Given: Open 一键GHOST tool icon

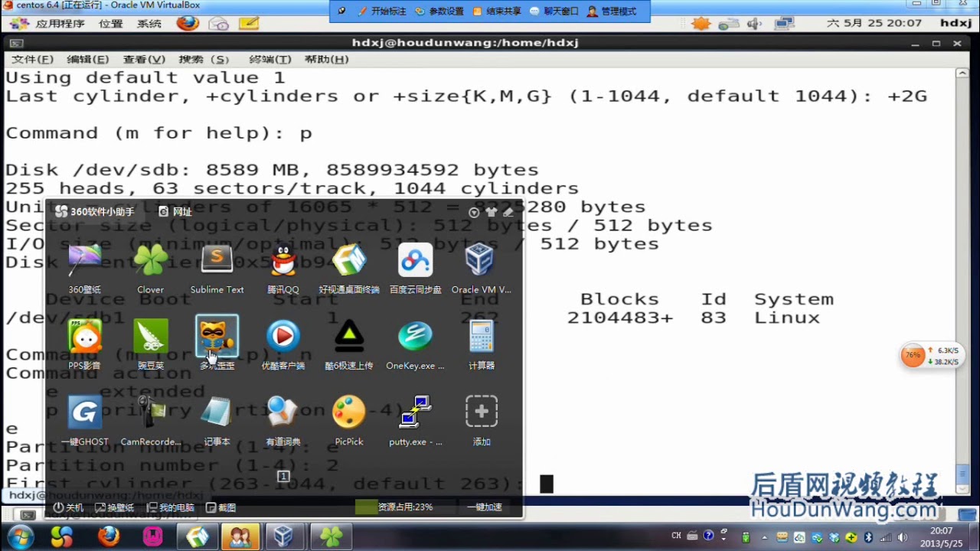Looking at the screenshot, I should click(x=84, y=412).
